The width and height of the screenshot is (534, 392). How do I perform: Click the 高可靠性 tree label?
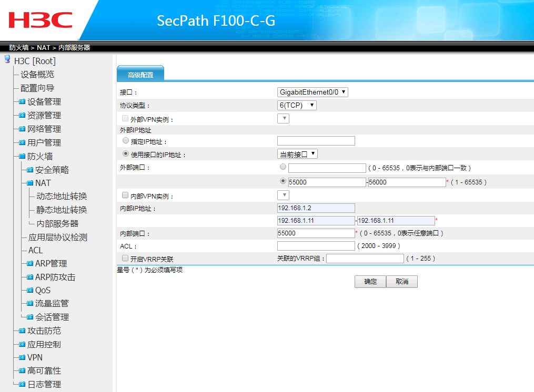pyautogui.click(x=44, y=370)
